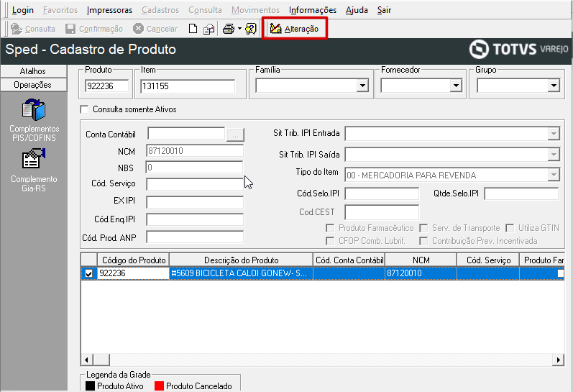Open the Favoritos menu

(x=60, y=10)
